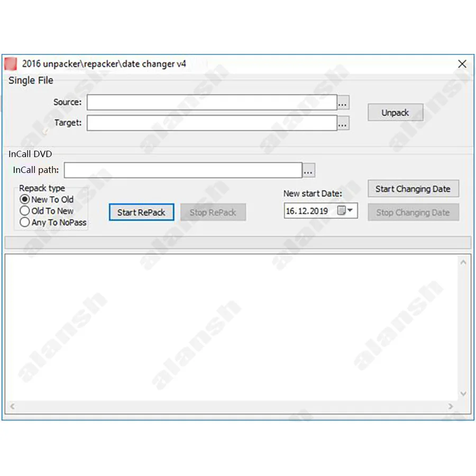Click the log scroll up arrow
476x476 pixels.
463,262
